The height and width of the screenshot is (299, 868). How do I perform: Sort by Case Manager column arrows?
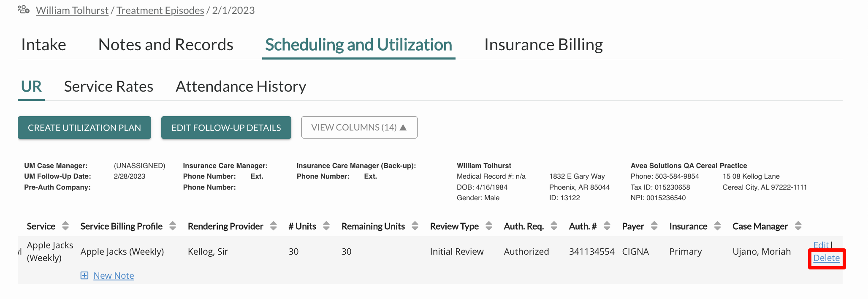(798, 226)
